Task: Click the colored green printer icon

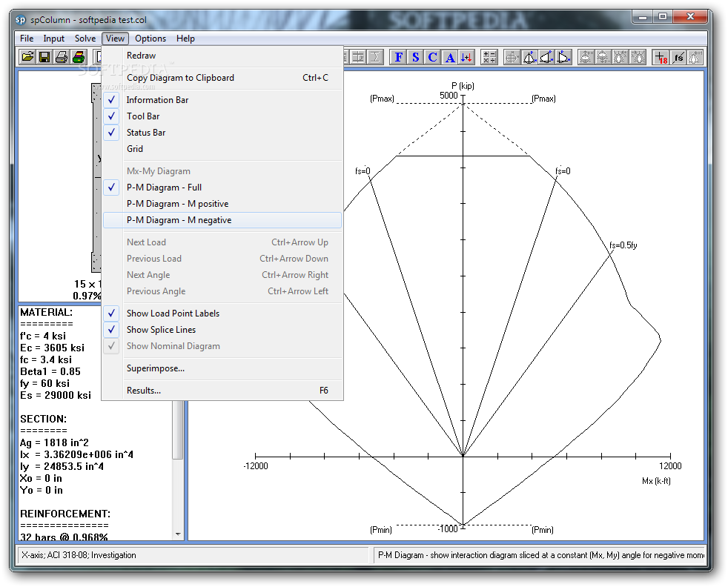Action: [79, 57]
